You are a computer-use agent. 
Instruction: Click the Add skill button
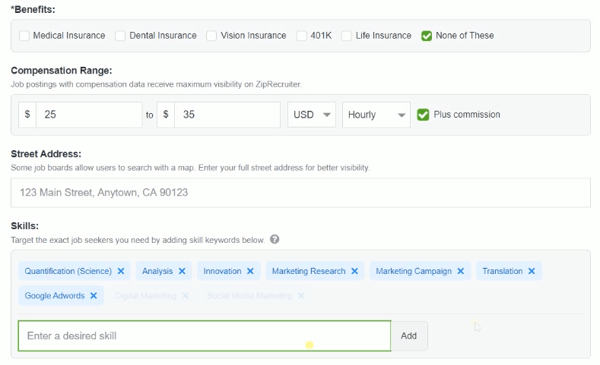pyautogui.click(x=409, y=336)
